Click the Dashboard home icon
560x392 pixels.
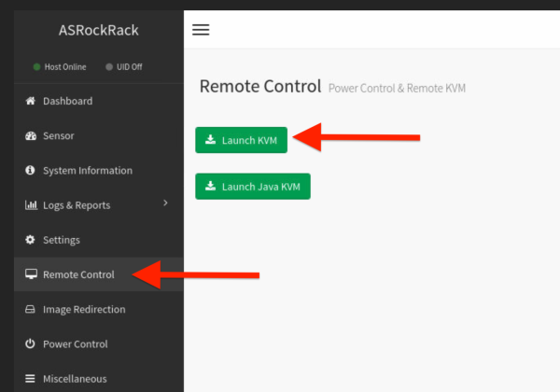click(x=30, y=101)
